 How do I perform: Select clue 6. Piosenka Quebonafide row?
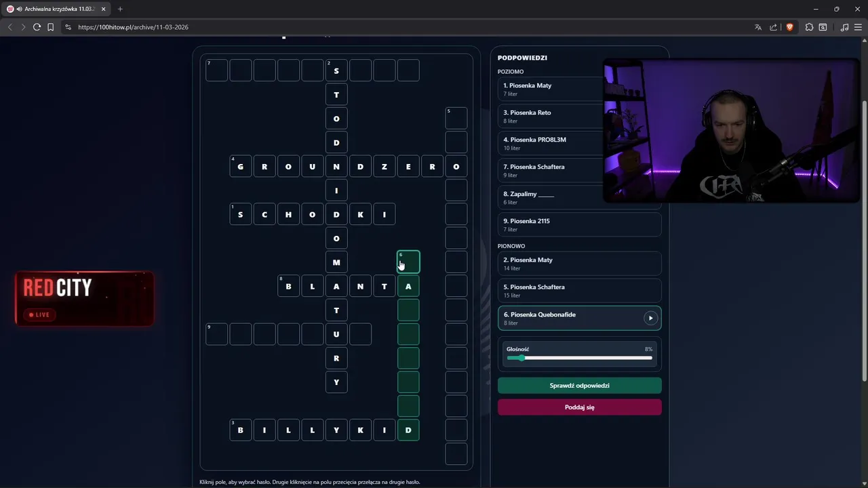coord(579,318)
